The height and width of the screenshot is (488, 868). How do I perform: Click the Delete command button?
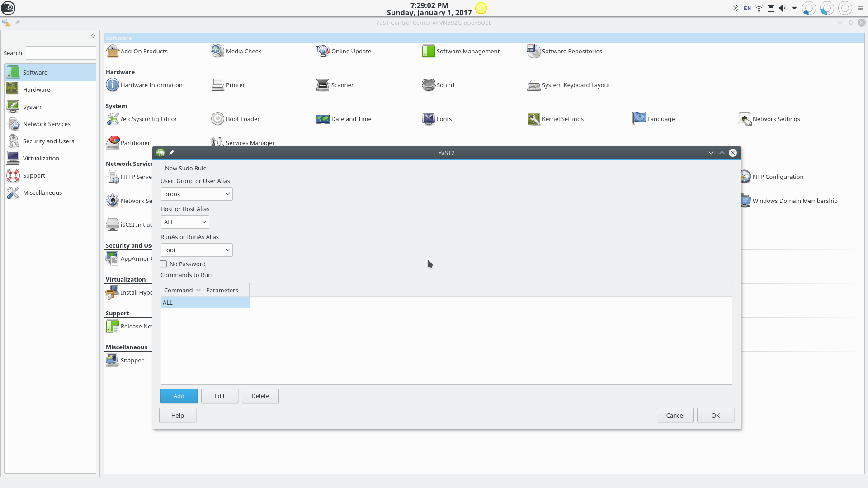coord(260,396)
